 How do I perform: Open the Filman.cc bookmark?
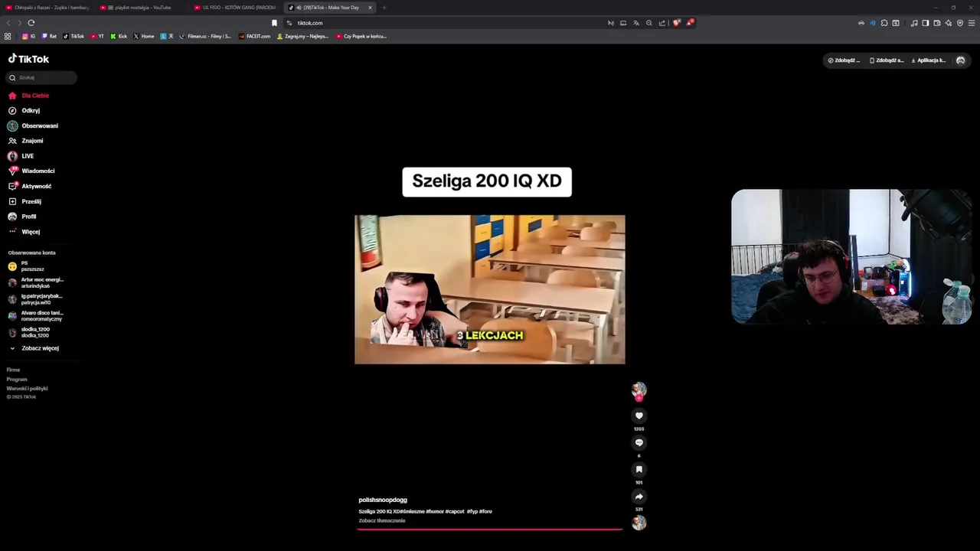coord(205,36)
